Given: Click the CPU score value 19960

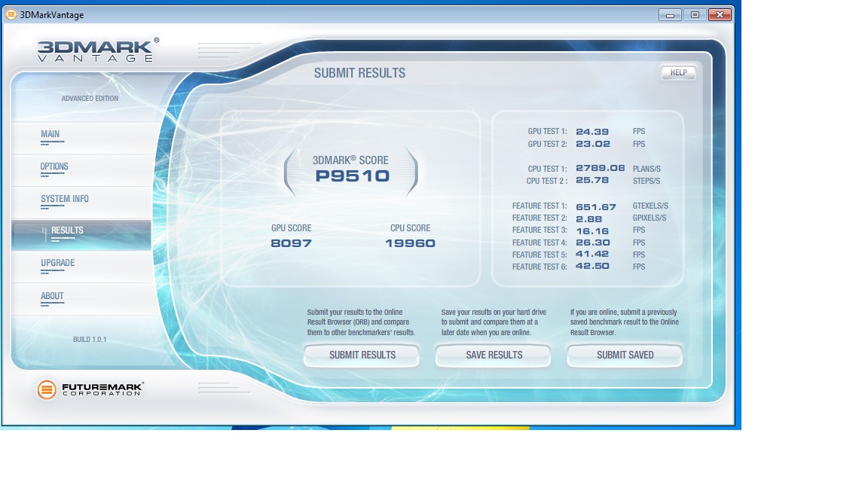Looking at the screenshot, I should [410, 243].
